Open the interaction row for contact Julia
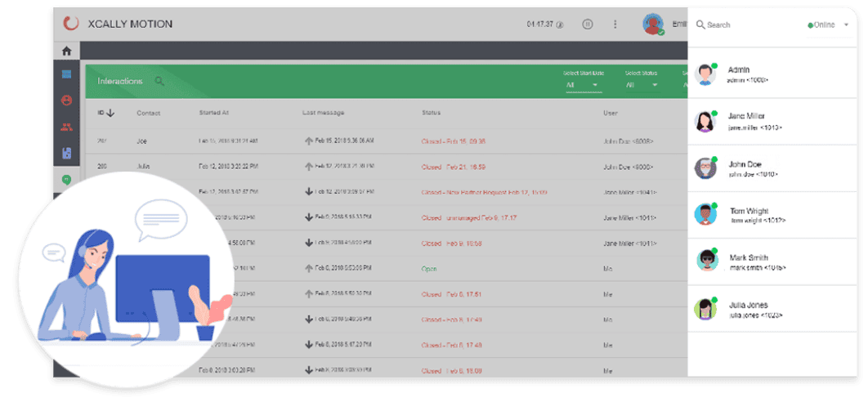 [387, 167]
